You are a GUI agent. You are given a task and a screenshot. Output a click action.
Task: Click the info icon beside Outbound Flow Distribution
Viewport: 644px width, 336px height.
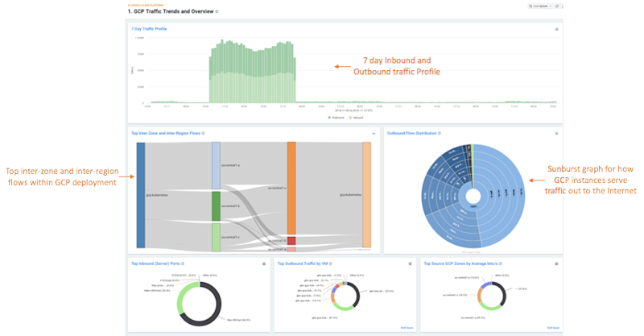click(440, 133)
